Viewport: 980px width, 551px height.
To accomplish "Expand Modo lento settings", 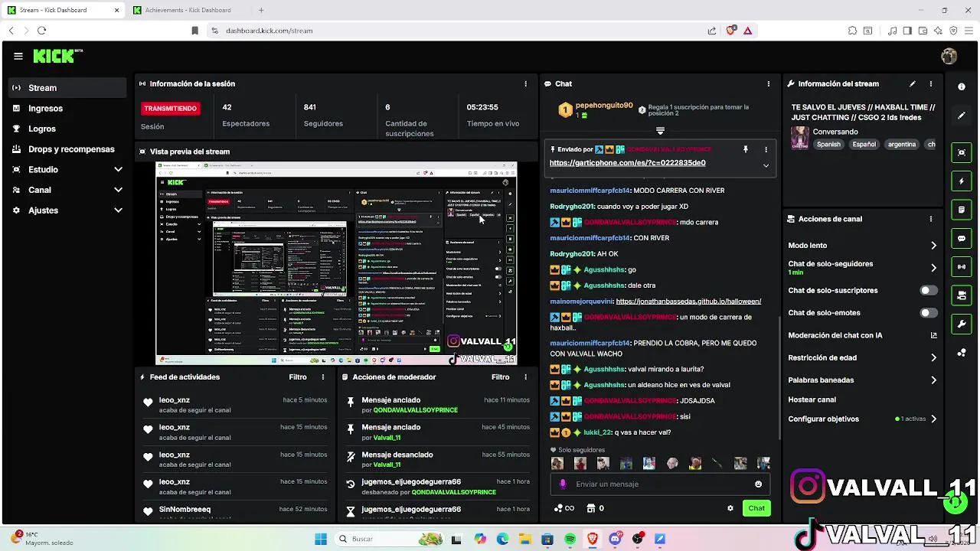I will click(x=933, y=246).
